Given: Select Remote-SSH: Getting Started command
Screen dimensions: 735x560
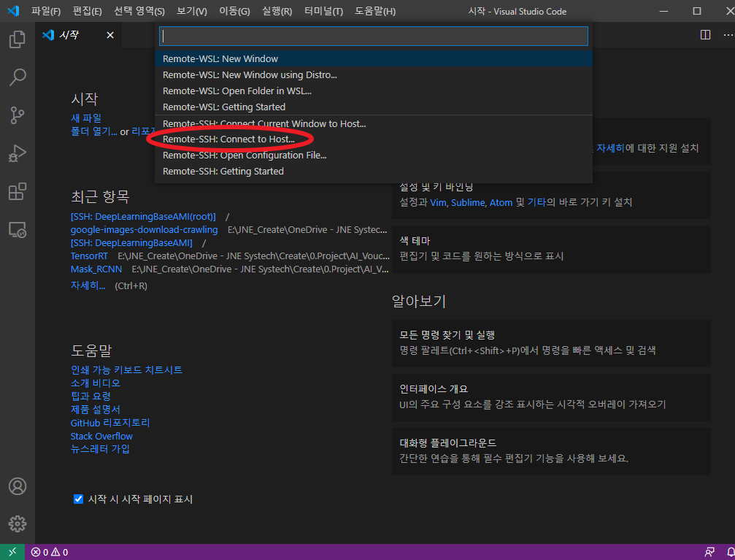Looking at the screenshot, I should pos(374,171).
